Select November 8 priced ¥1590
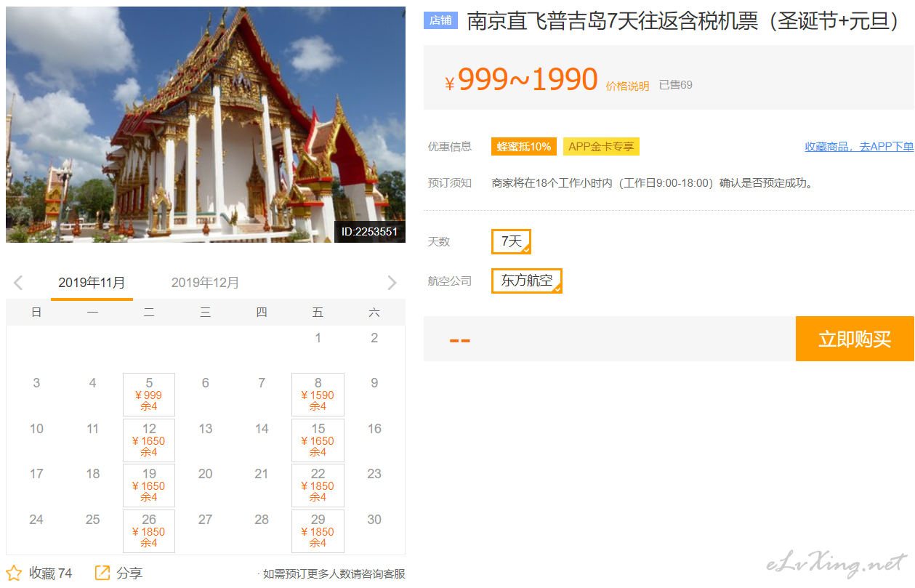This screenshot has height=588, width=915. (318, 395)
